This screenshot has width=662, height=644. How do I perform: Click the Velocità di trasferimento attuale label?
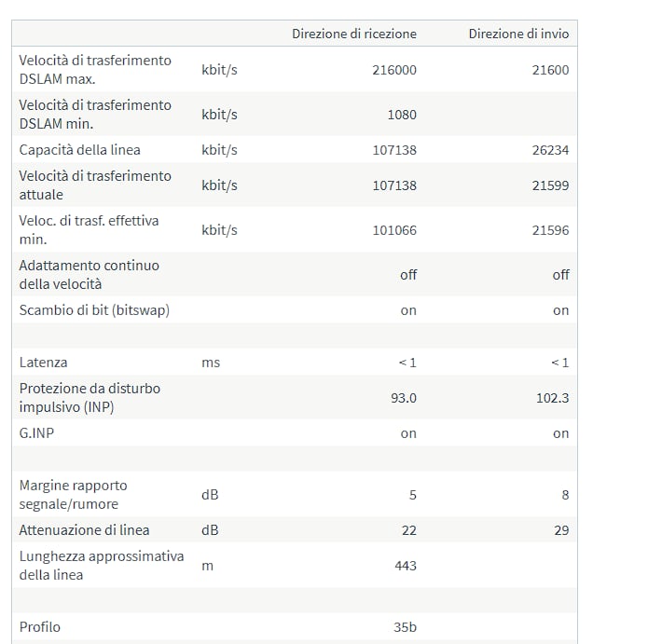[x=95, y=185]
